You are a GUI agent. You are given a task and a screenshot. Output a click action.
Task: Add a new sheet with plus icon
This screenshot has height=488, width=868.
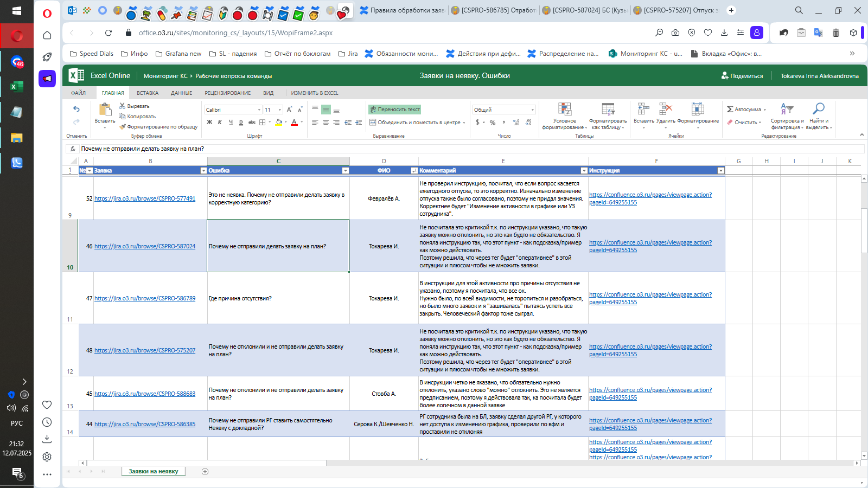[205, 471]
